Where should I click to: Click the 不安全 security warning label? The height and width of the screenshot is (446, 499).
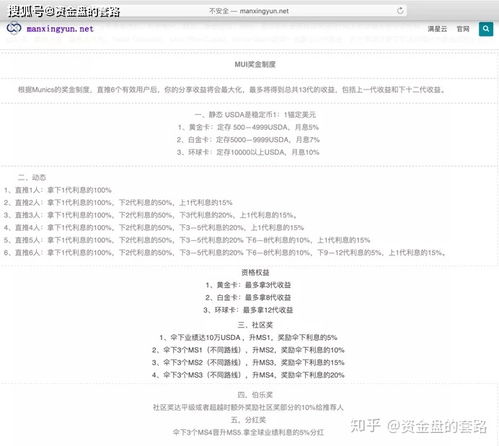click(219, 11)
